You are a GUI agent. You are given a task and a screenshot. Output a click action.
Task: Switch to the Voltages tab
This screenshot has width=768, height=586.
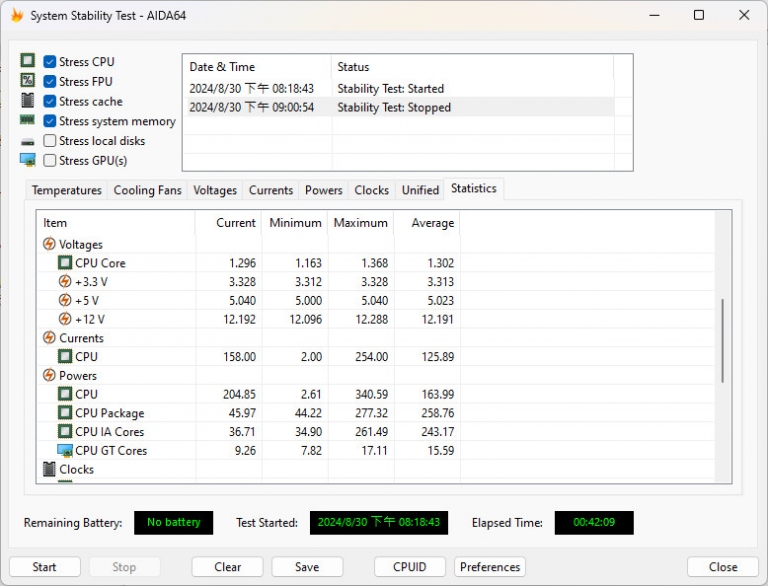215,190
